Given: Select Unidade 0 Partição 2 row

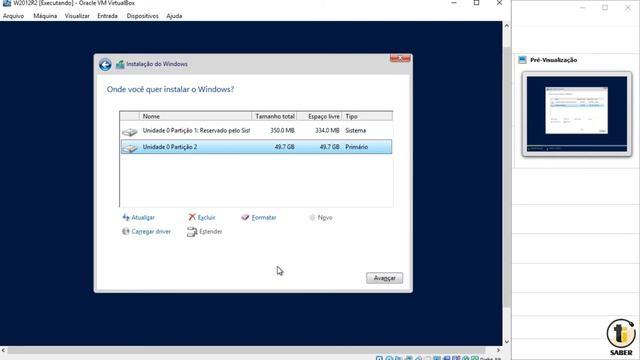Looking at the screenshot, I should point(256,147).
